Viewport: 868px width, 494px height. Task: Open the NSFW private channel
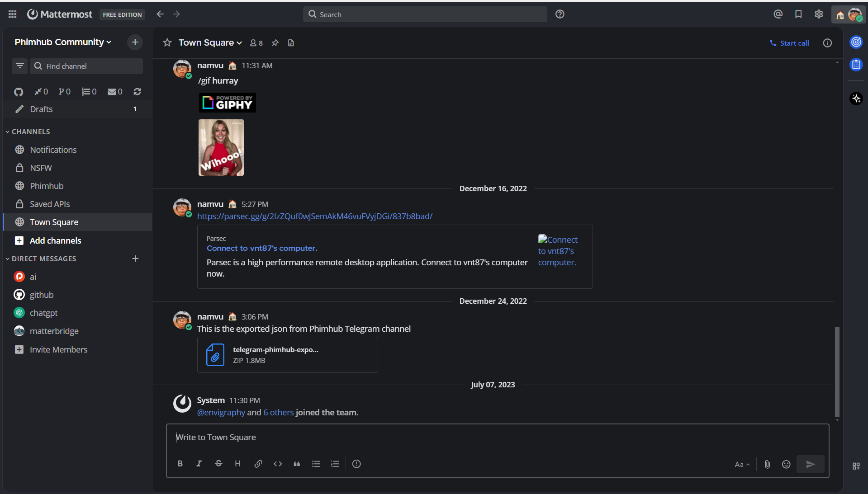(77, 168)
